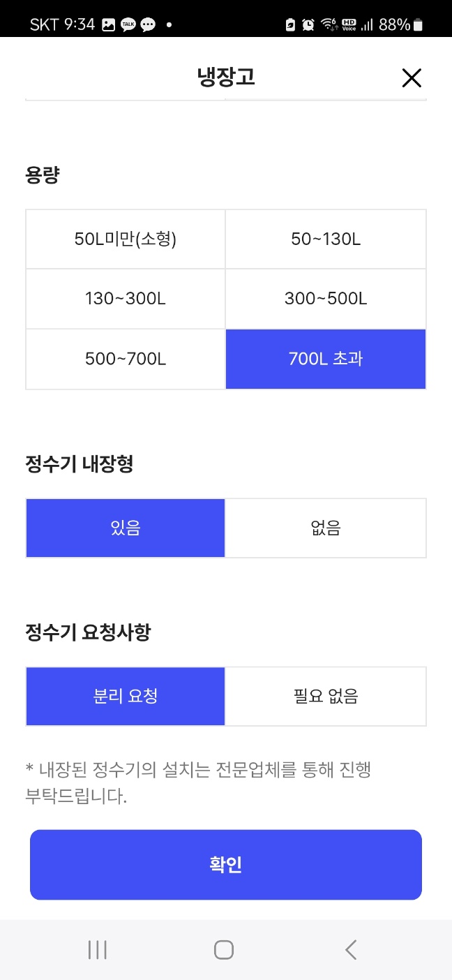This screenshot has width=452, height=980.
Task: Tap the battery percentage indicator
Action: point(394,24)
